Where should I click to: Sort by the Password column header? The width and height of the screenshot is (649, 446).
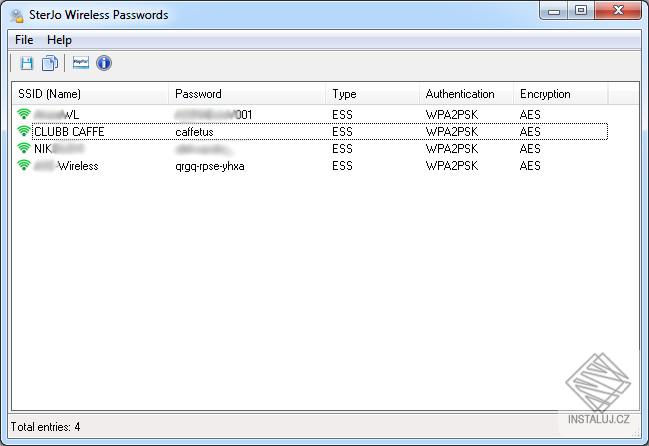pyautogui.click(x=248, y=94)
